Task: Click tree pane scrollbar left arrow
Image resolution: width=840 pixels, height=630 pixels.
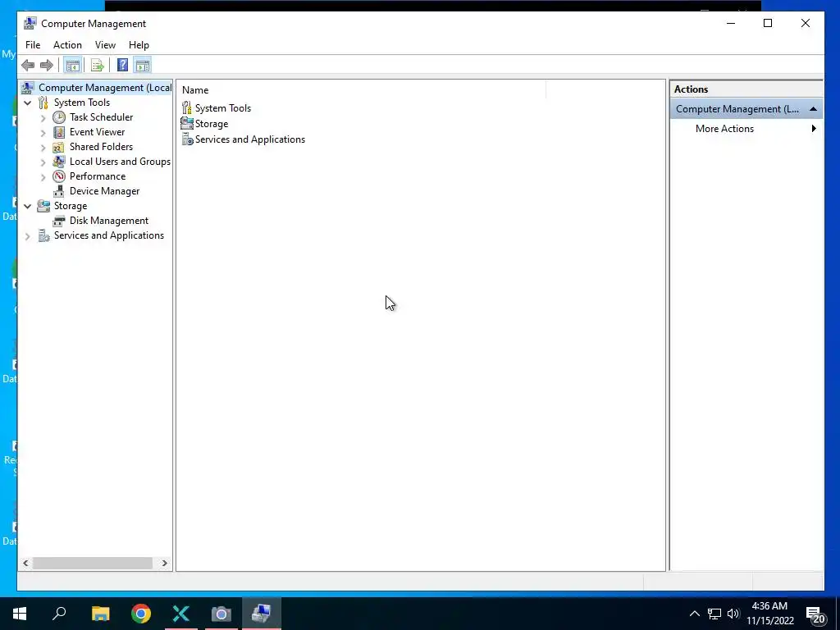Action: (25, 563)
